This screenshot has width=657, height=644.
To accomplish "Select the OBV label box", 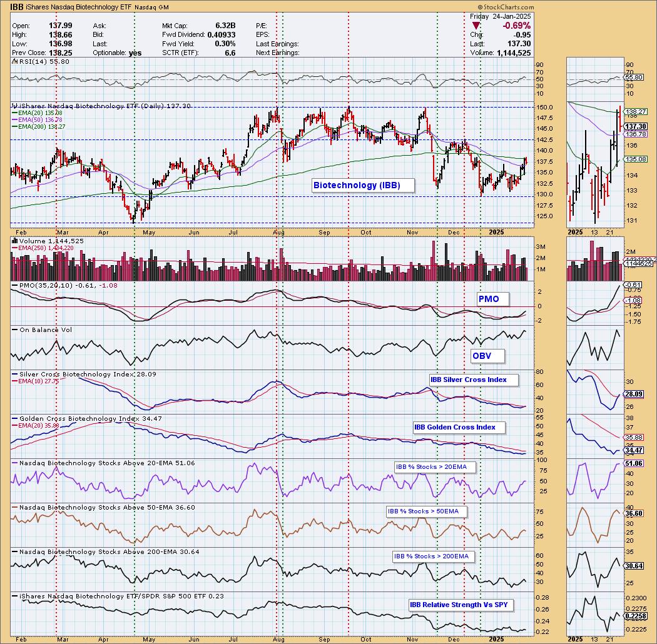I will [482, 356].
